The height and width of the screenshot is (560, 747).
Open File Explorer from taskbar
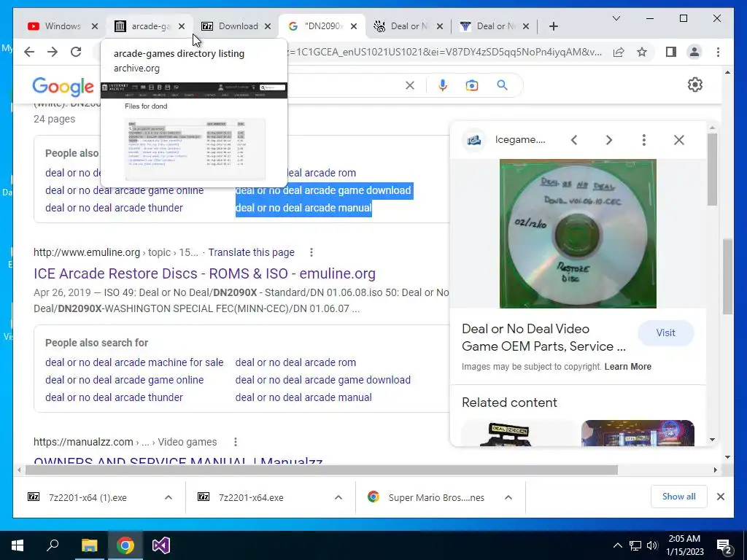coord(89,545)
